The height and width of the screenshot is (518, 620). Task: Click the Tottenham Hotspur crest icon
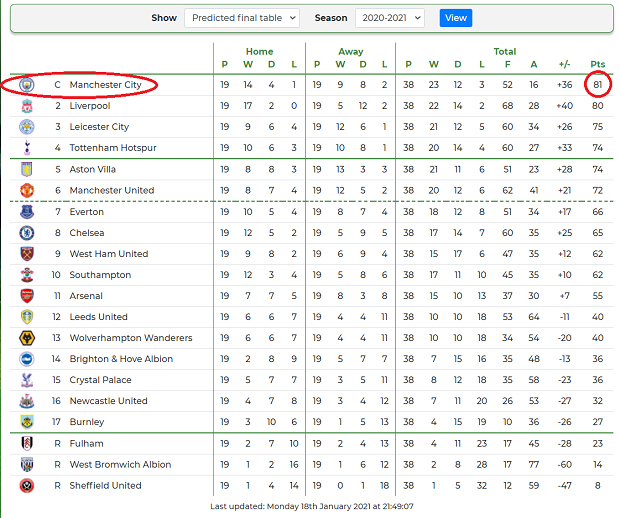point(27,148)
